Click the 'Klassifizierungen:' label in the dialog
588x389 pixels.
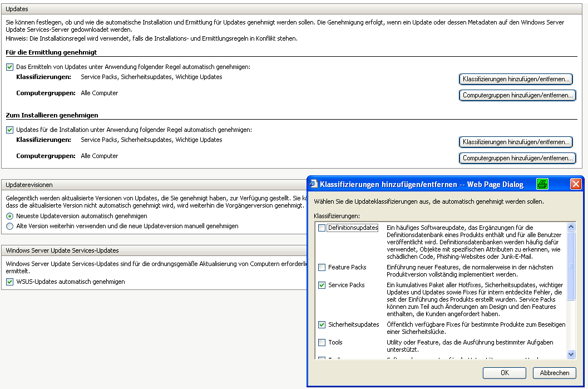pyautogui.click(x=337, y=216)
